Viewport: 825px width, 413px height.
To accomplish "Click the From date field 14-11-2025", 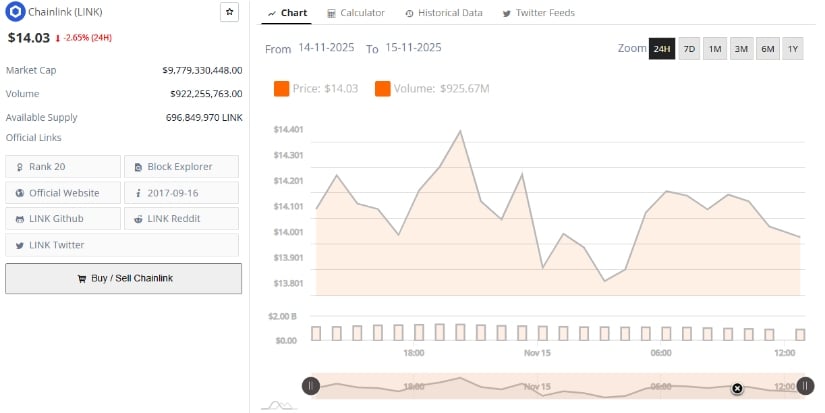I will [326, 48].
